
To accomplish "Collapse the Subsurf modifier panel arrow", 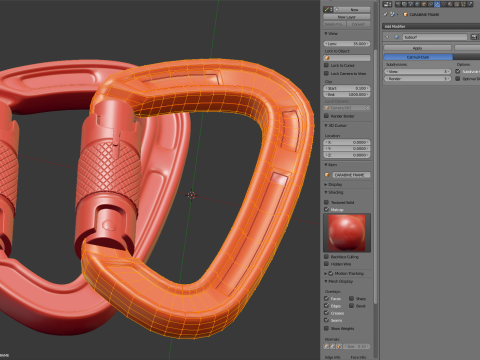I will click(x=387, y=37).
